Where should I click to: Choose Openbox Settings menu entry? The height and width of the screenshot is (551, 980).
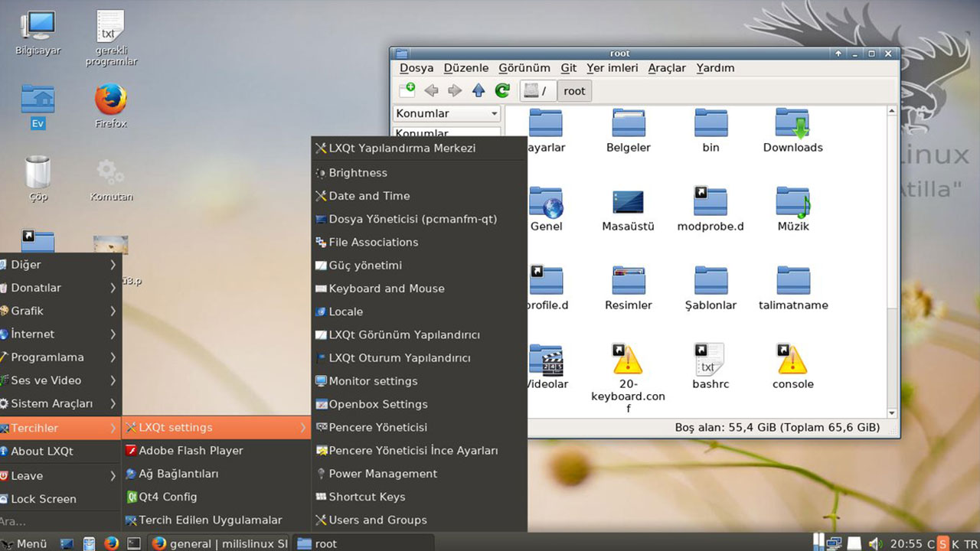(x=377, y=404)
